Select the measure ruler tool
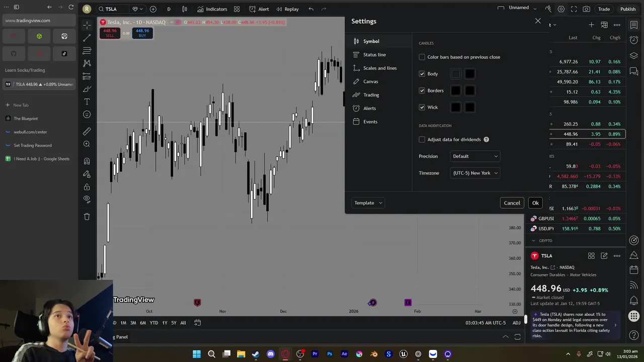Image resolution: width=644 pixels, height=362 pixels. tap(87, 131)
